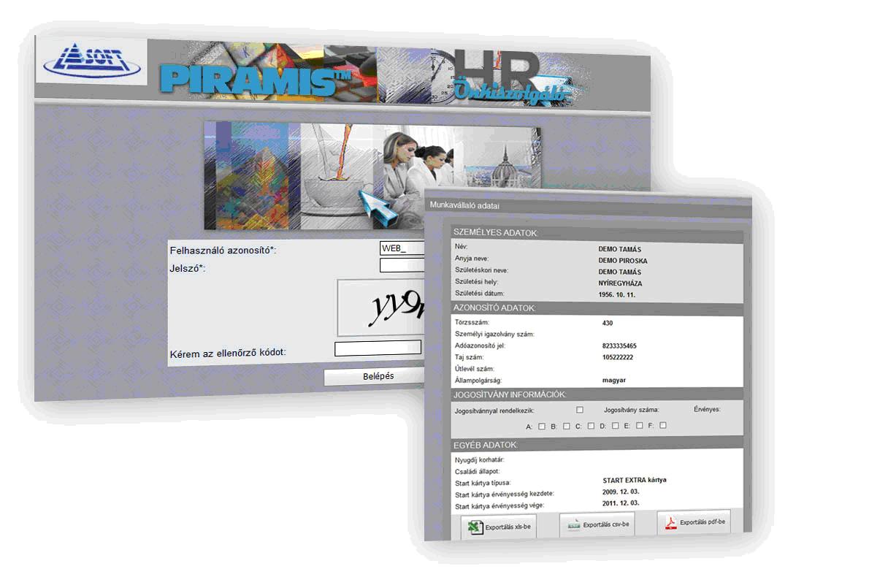Click the Munkavállaló adatai panel title

(464, 205)
